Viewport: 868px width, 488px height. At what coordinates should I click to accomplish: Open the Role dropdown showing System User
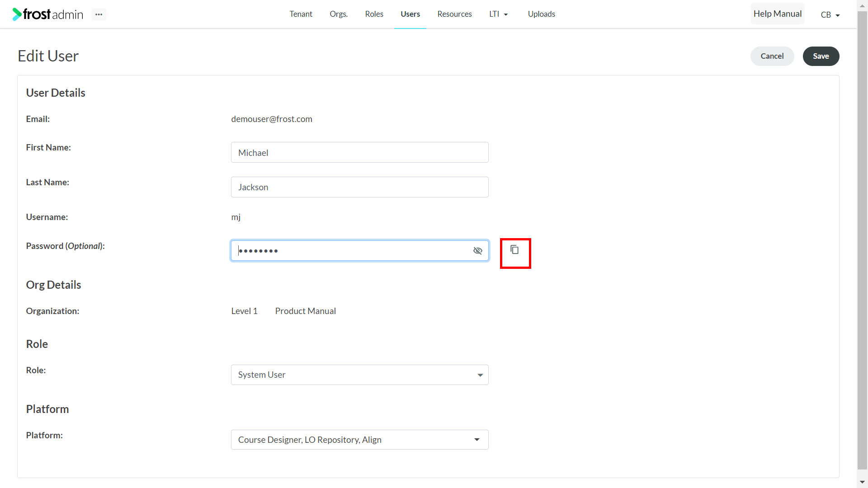coord(360,375)
